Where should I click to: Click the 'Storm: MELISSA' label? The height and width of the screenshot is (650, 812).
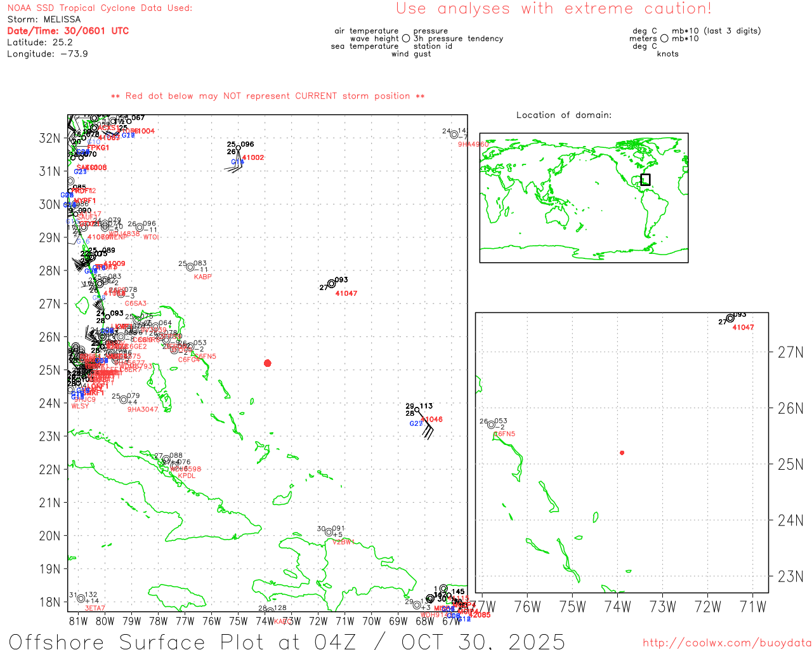click(x=44, y=20)
